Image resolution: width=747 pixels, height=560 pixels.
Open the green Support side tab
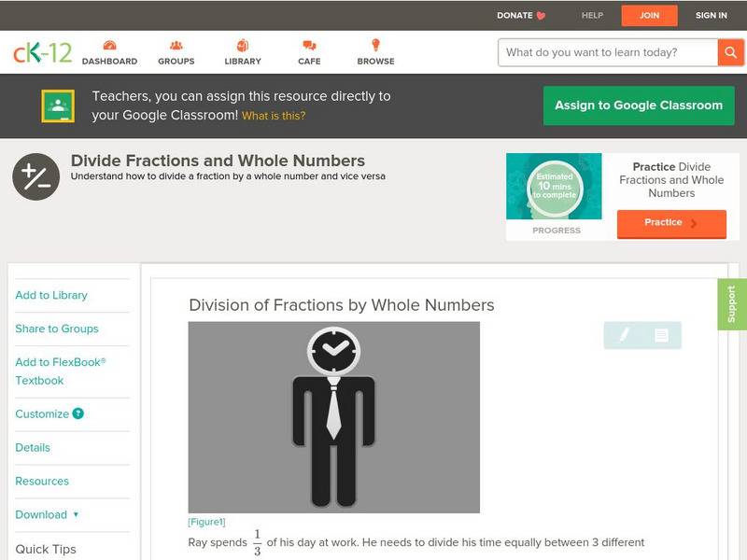732,304
